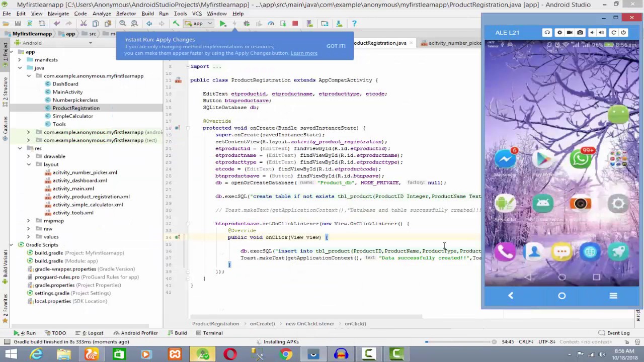Image resolution: width=644 pixels, height=362 pixels.
Task: Click the Installing APKs progress bar
Action: (x=458, y=342)
